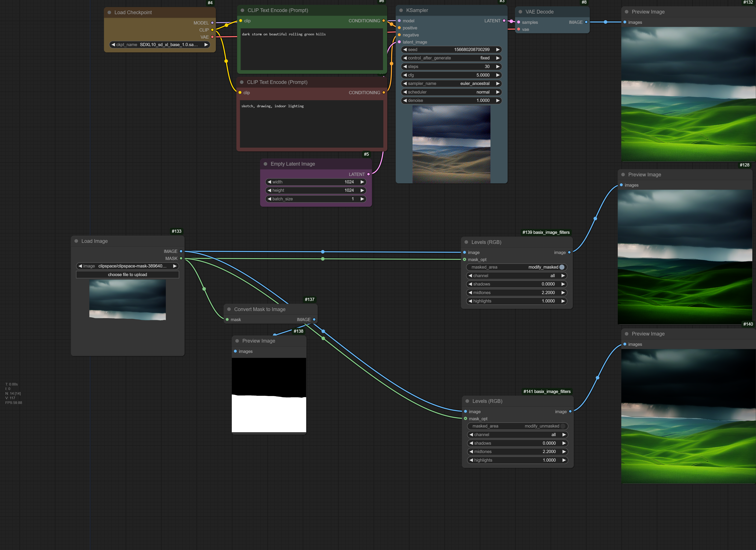This screenshot has height=550, width=756.
Task: Collapse the Convert Mask to Image node dot
Action: click(x=229, y=309)
